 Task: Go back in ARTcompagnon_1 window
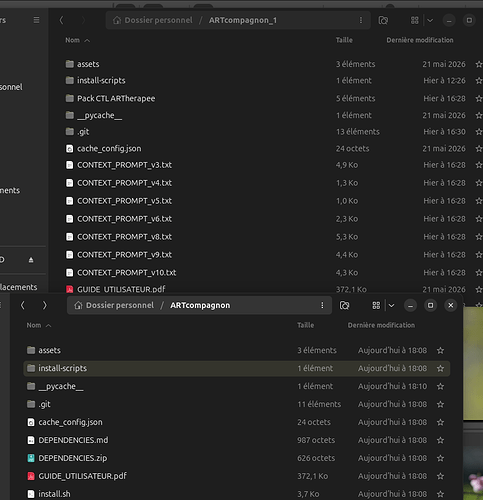[x=61, y=20]
